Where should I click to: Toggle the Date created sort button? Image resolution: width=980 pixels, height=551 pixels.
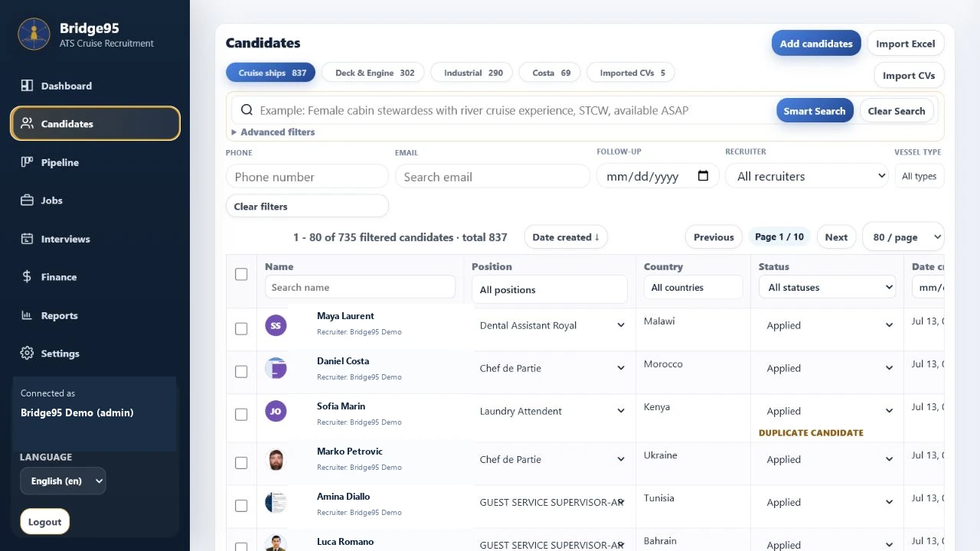566,237
